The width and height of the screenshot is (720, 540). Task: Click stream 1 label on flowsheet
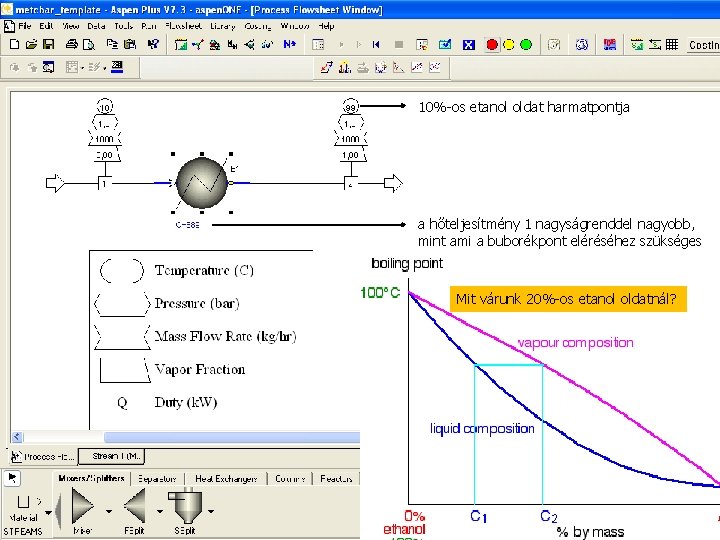point(104,184)
